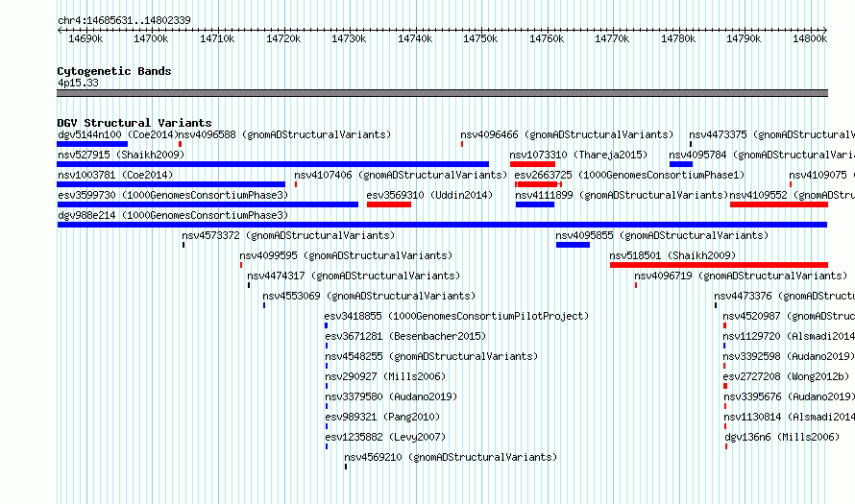The height and width of the screenshot is (504, 855).
Task: Select the nsv518501 (Shaikh2009) red bar
Action: point(719,265)
